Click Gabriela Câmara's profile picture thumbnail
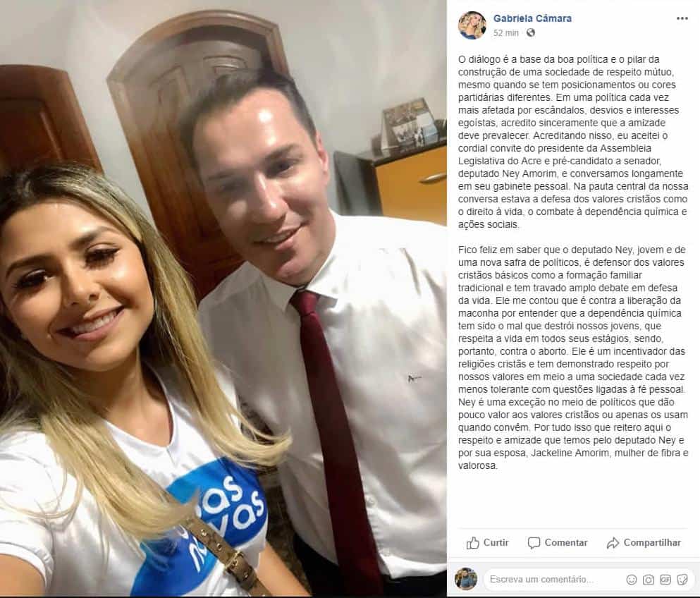This screenshot has width=700, height=598. click(472, 25)
